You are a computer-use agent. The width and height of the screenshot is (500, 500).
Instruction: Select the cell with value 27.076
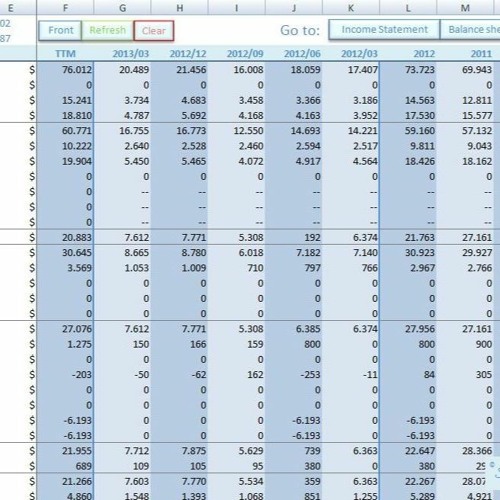65,329
